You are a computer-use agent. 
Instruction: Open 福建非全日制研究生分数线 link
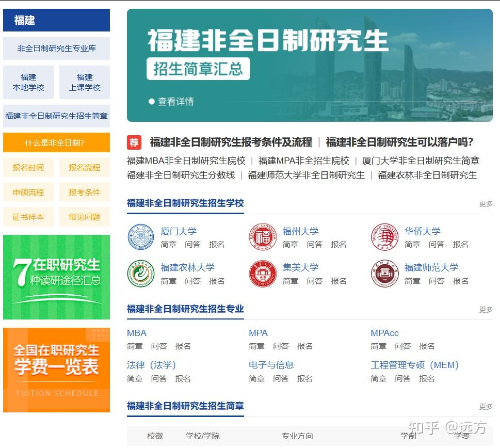point(181,175)
